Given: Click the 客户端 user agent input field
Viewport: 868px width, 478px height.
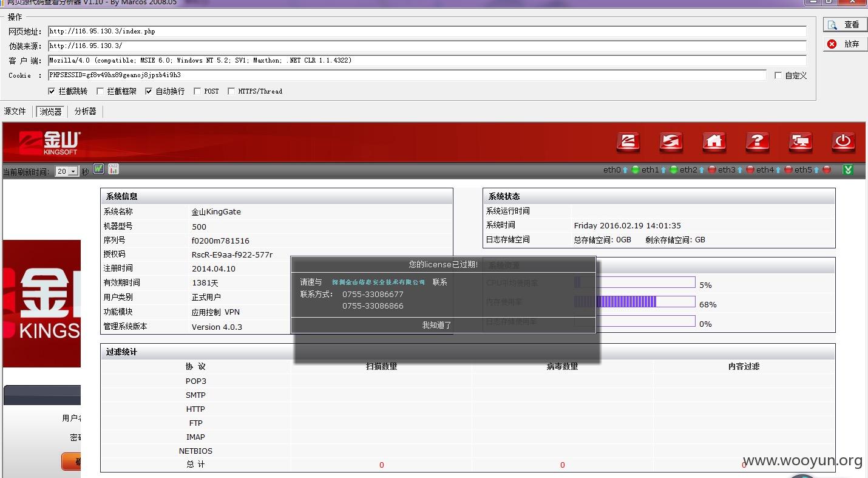Looking at the screenshot, I should 427,61.
